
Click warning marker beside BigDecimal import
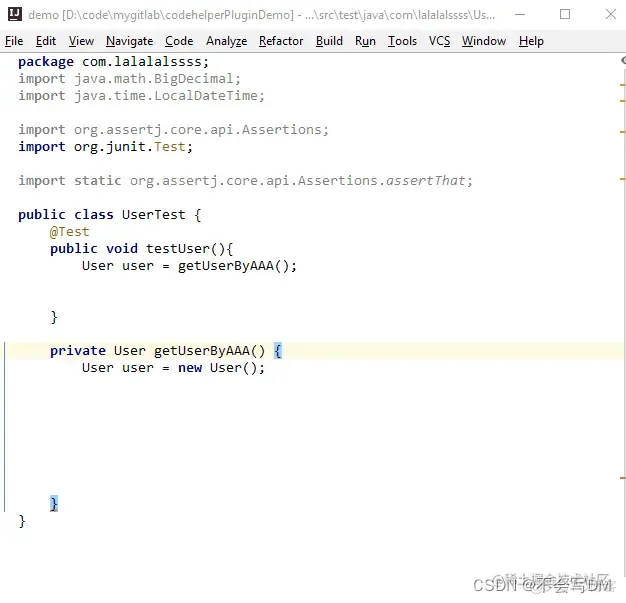point(622,85)
